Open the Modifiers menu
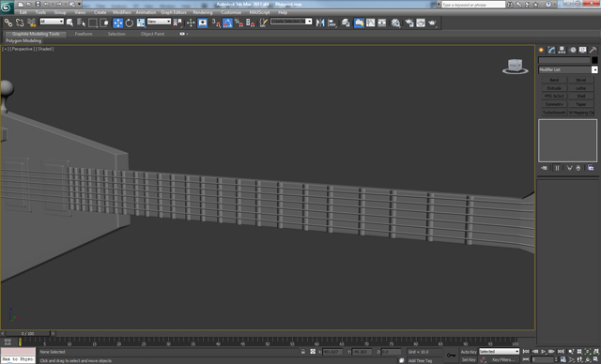This screenshot has width=601, height=364. [x=122, y=12]
